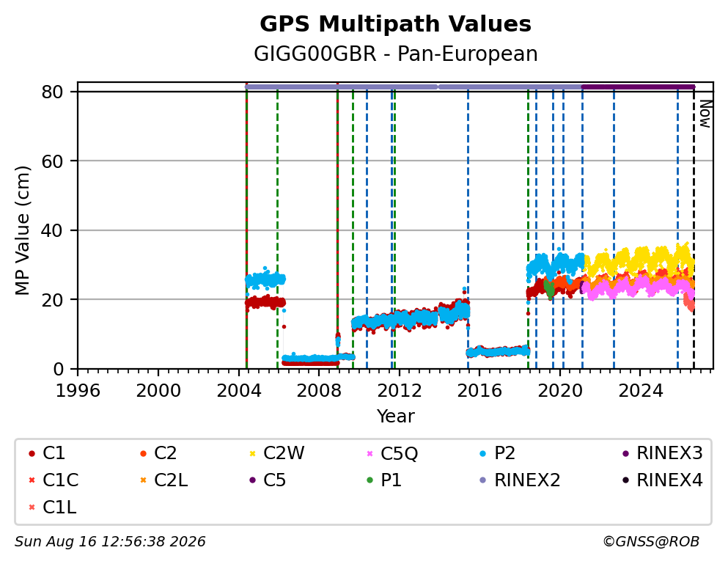Click the ©GNSS@ROB credit text
The image size is (728, 564).
click(651, 542)
